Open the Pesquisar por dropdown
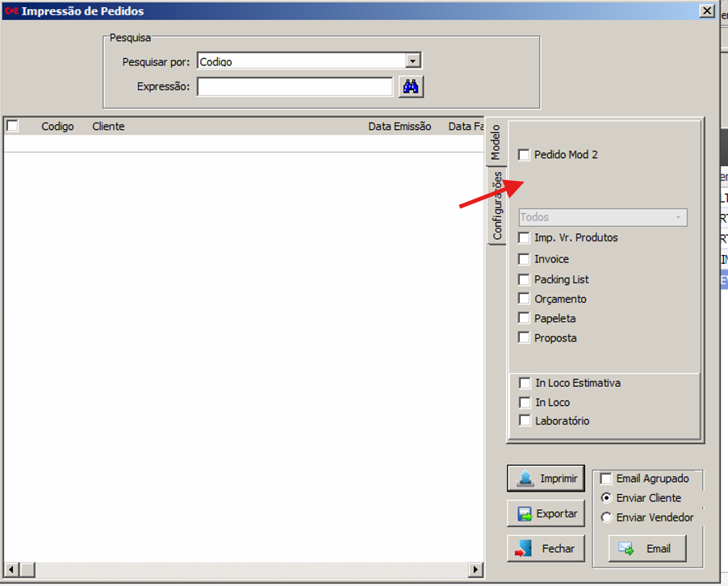Screen dimensions: 728x586 pyautogui.click(x=412, y=61)
